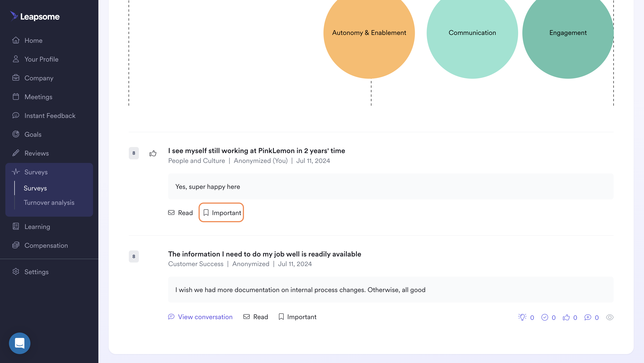
Task: Click the lightbulb reaction icon
Action: coord(522,317)
